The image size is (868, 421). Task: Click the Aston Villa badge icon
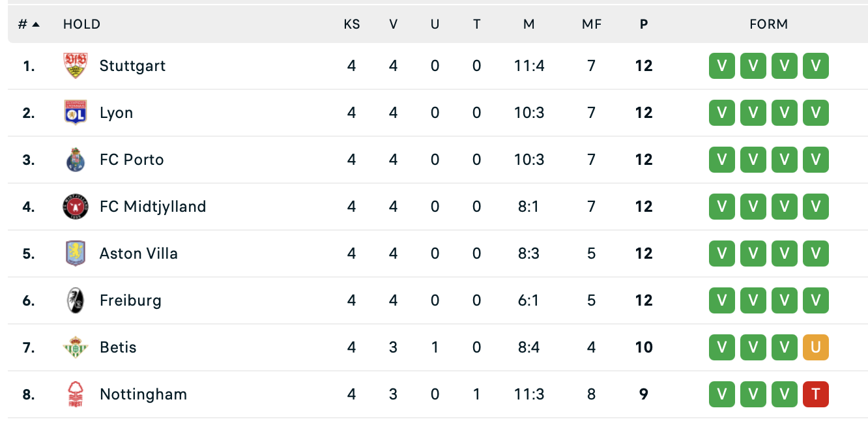coord(75,254)
